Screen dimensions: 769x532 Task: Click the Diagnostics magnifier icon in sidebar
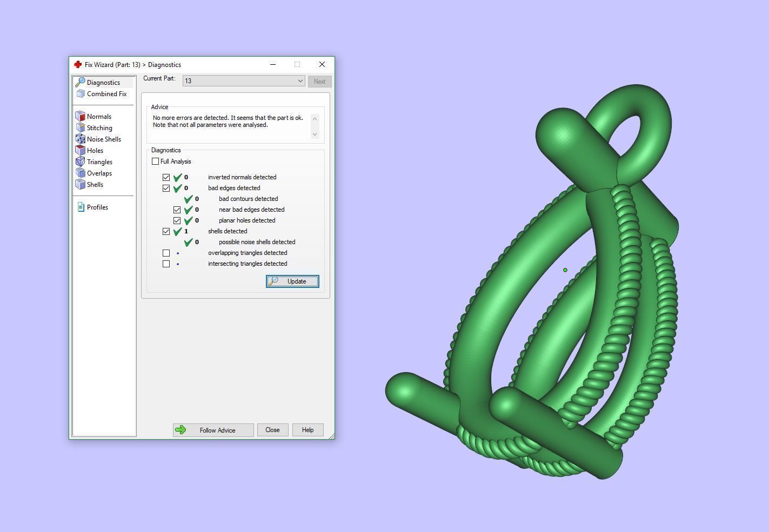[x=80, y=82]
